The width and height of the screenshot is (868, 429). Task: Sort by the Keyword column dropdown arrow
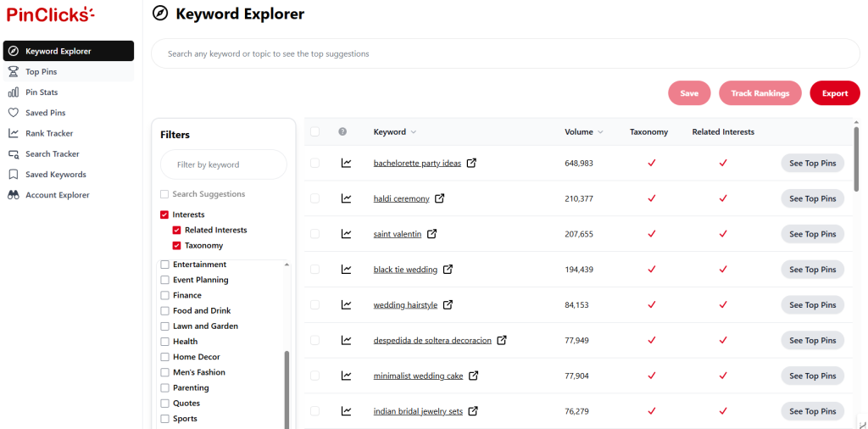(x=414, y=132)
